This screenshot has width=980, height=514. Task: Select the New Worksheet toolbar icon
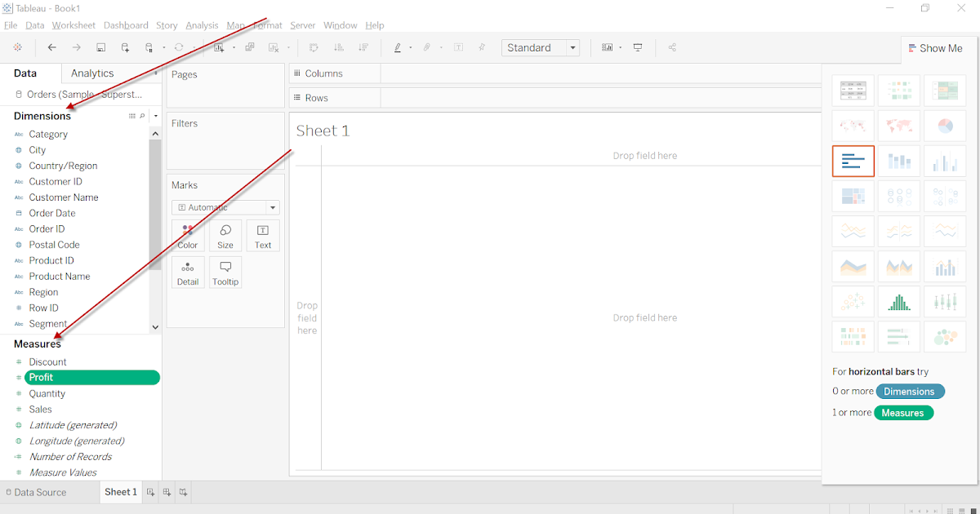(220, 47)
